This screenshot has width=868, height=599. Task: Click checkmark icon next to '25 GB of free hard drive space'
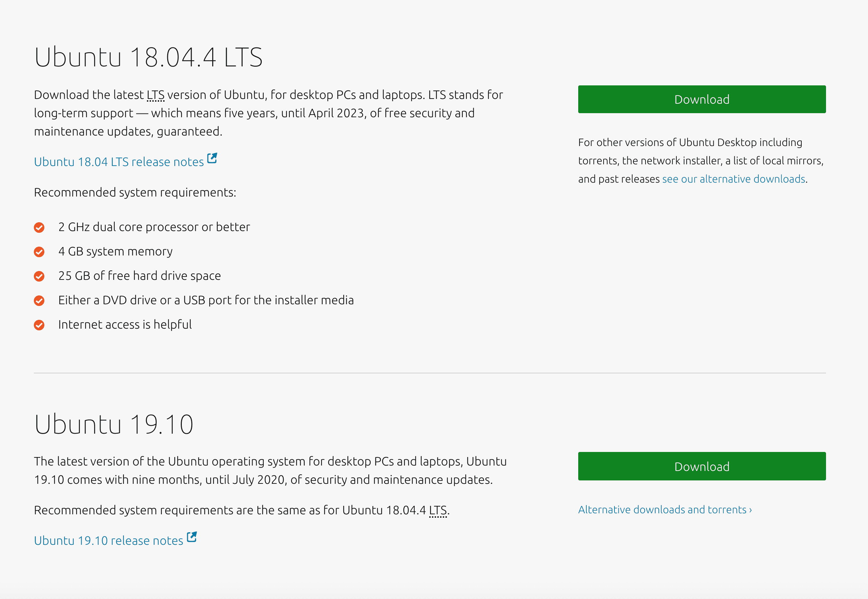39,276
